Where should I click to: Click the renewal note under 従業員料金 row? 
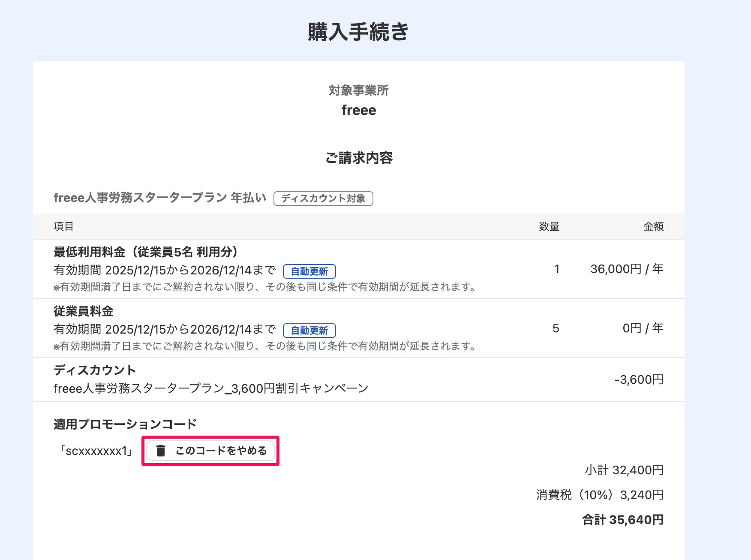(x=265, y=346)
